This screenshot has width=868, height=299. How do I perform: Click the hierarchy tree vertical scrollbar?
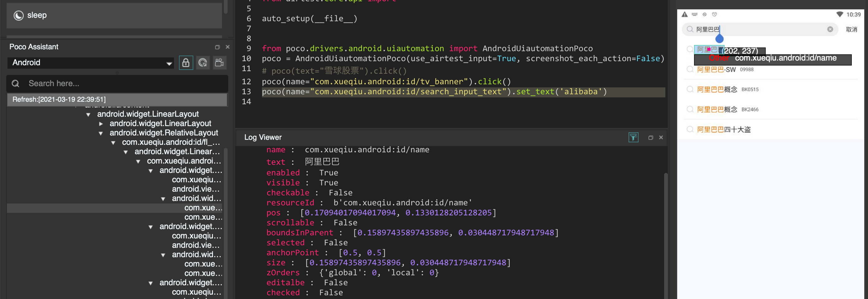[x=226, y=223]
